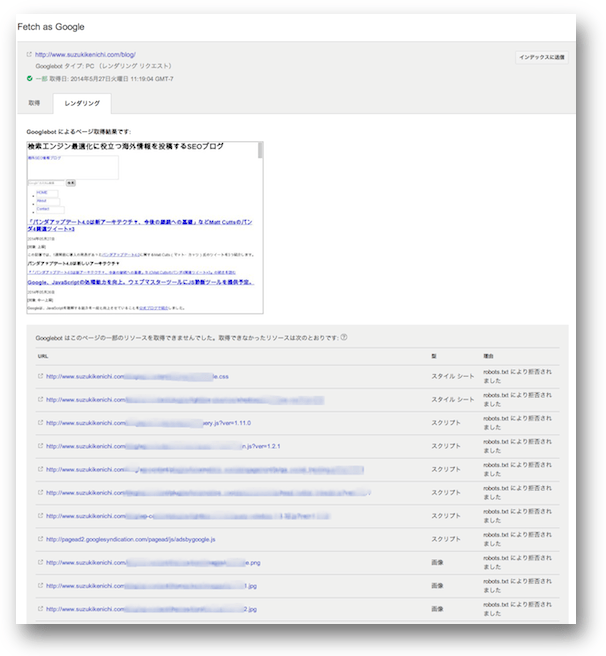Open the blocked image URL ending 1.jpg
The width and height of the screenshot is (606, 656).
152,586
